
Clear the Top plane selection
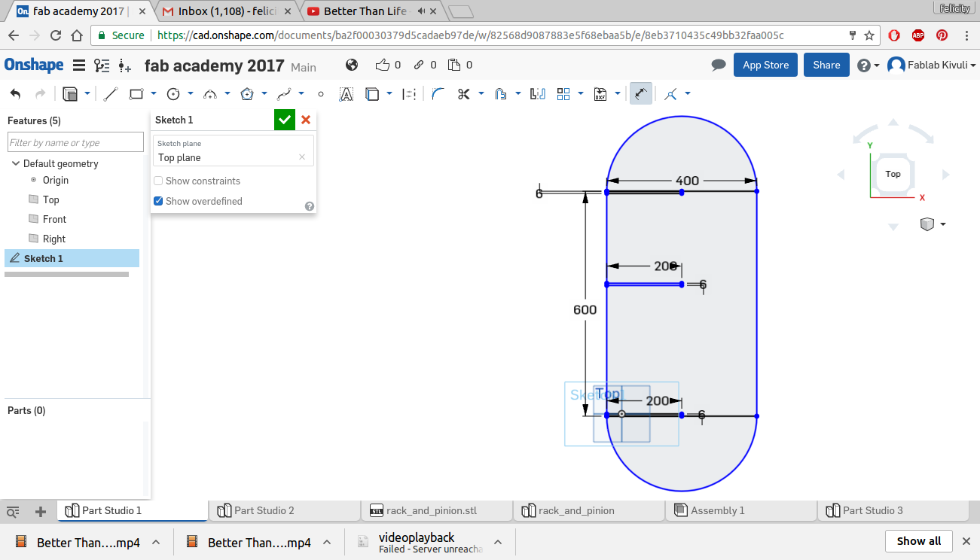[x=302, y=157]
